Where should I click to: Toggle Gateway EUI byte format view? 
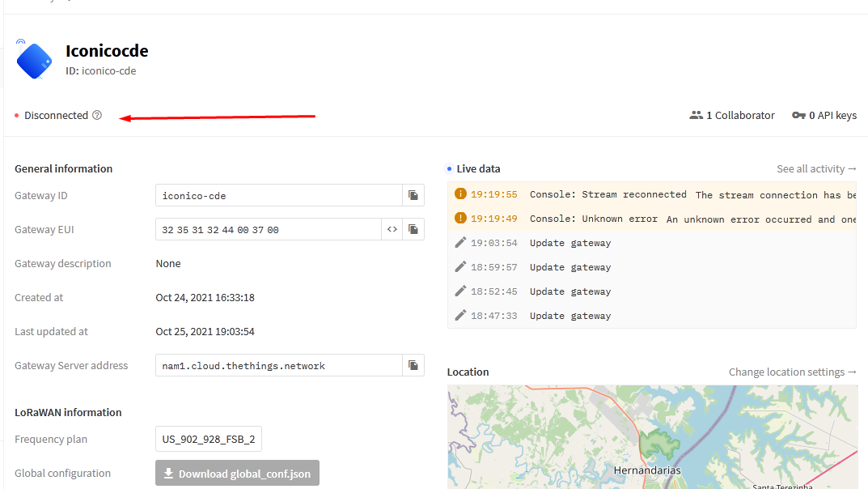[x=392, y=229]
